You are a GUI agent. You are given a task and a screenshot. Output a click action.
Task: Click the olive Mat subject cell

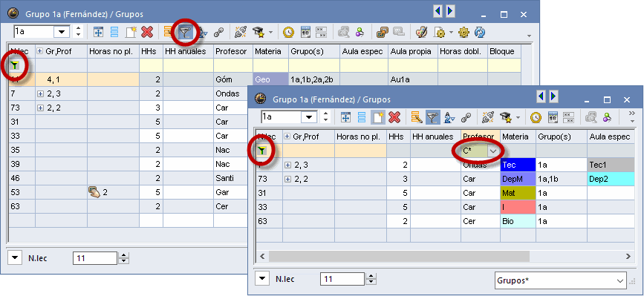[x=518, y=193]
